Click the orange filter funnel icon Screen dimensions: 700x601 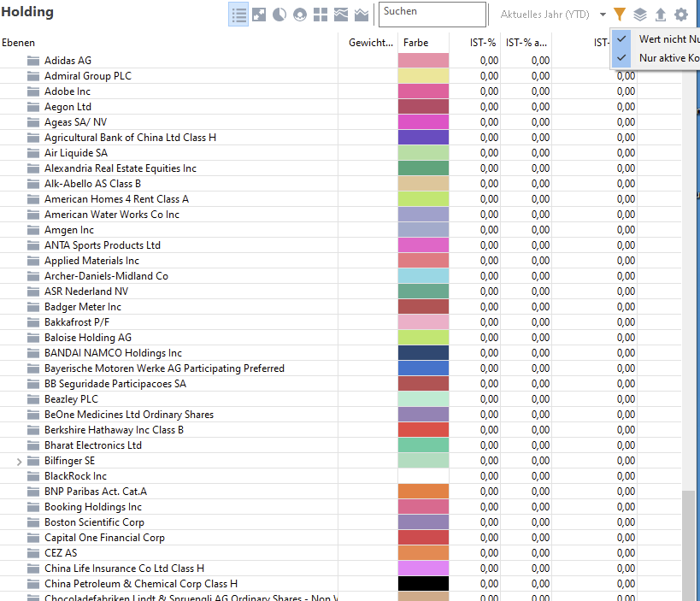click(x=620, y=15)
